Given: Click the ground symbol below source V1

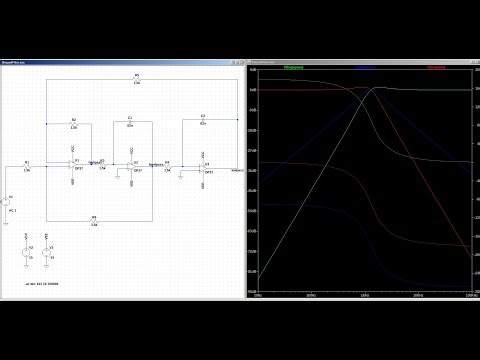Looking at the screenshot, I should click(6, 224).
